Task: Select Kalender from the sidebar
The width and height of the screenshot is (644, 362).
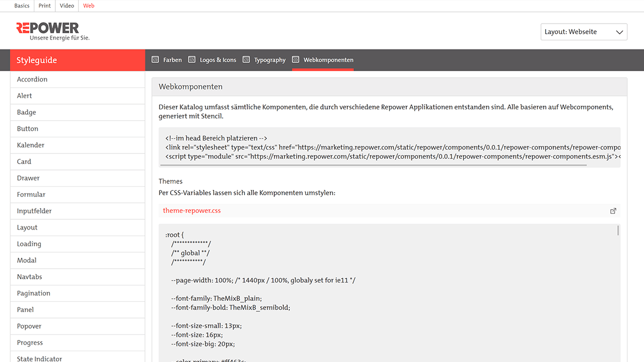Action: coord(31,145)
